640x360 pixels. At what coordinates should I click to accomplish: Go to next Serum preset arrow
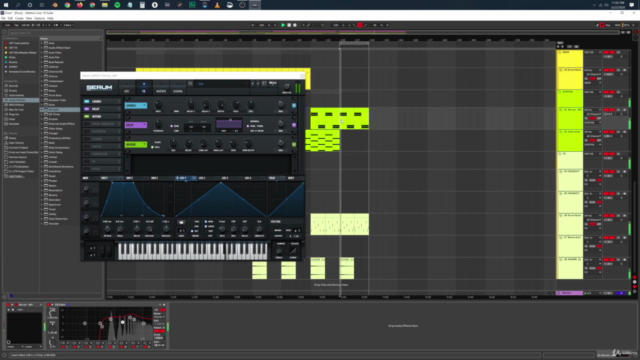[x=258, y=84]
